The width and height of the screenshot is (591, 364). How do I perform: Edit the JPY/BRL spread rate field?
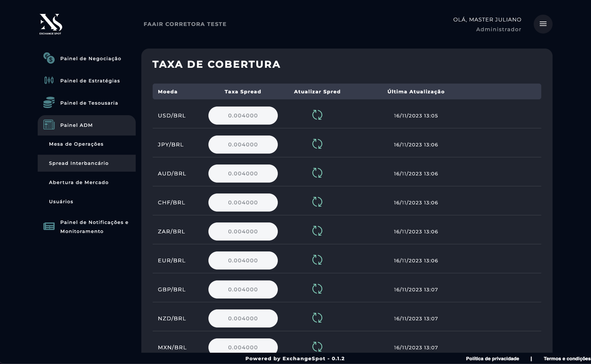[x=243, y=145]
